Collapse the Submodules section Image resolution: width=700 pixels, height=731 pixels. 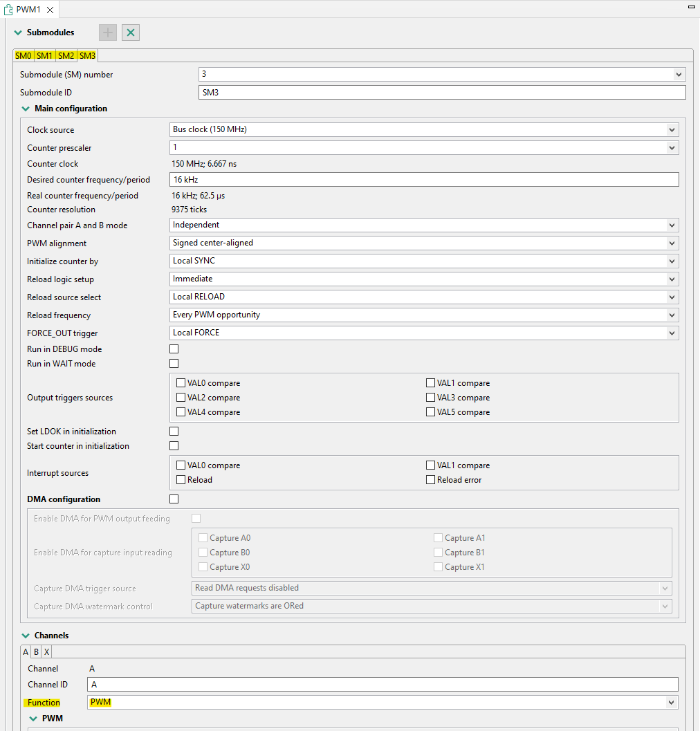point(18,33)
